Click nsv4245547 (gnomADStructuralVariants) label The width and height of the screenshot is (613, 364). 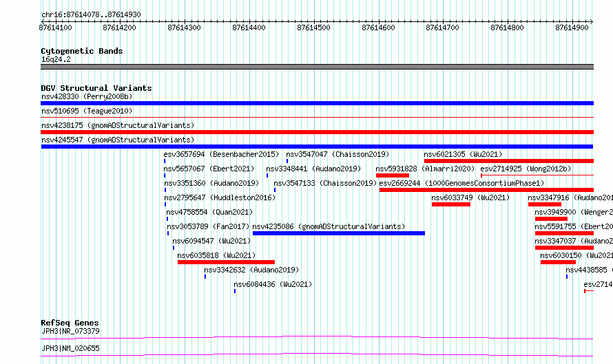[x=118, y=140]
